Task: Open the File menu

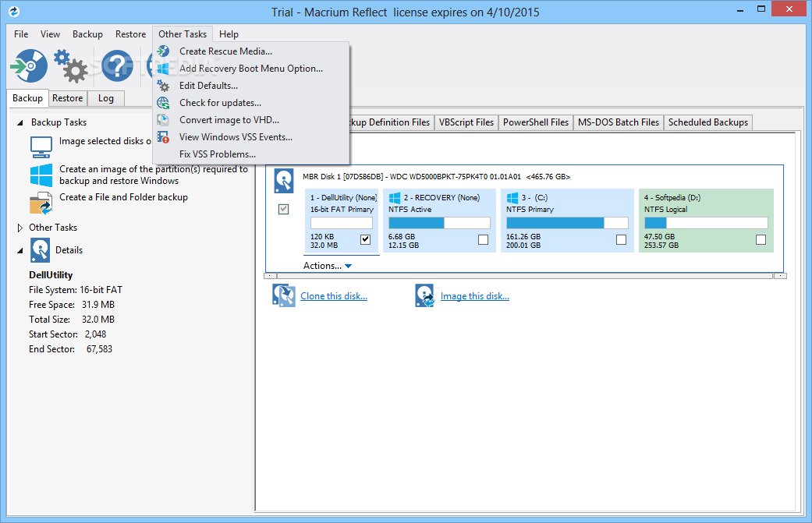Action: [21, 34]
